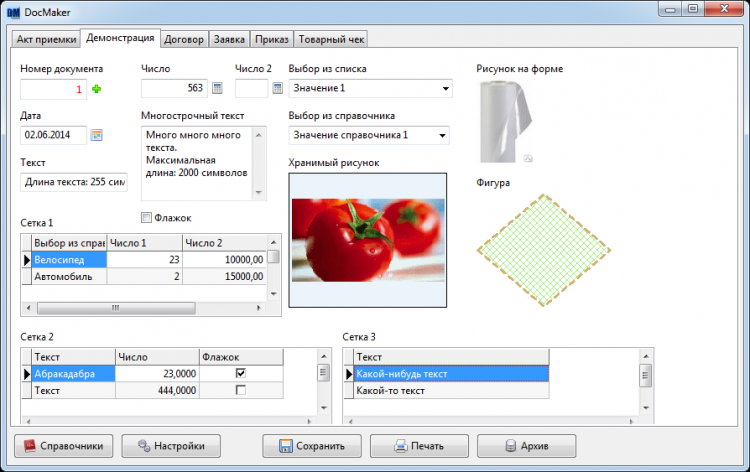Click the Число column header in Сетка 2
Viewport: 750px width, 472px height.
(157, 357)
